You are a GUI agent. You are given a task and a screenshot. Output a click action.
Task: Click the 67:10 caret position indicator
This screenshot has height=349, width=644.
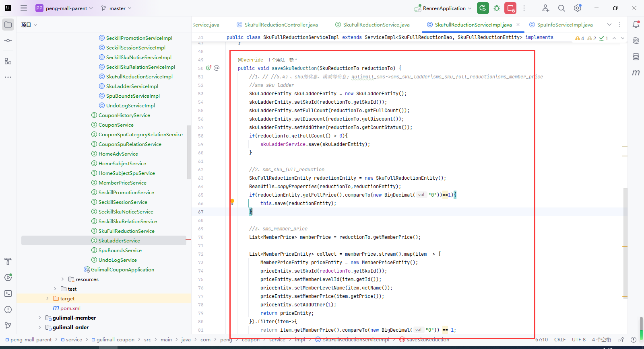tap(541, 340)
